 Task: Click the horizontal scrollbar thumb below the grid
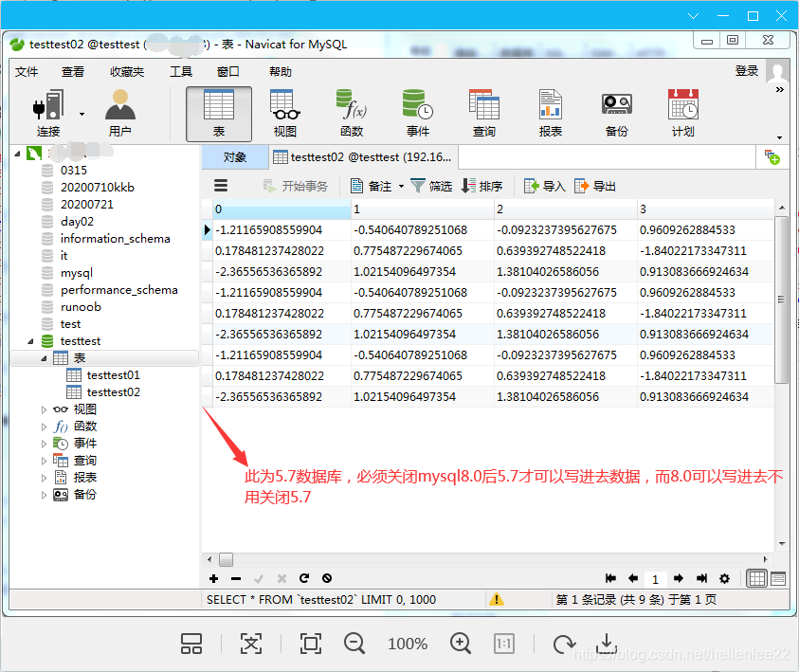227,559
